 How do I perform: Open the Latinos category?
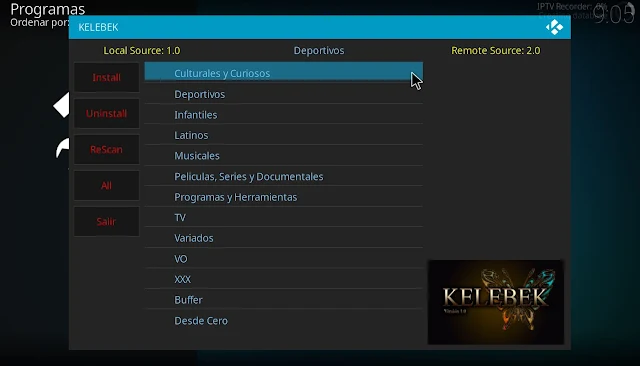click(284, 135)
